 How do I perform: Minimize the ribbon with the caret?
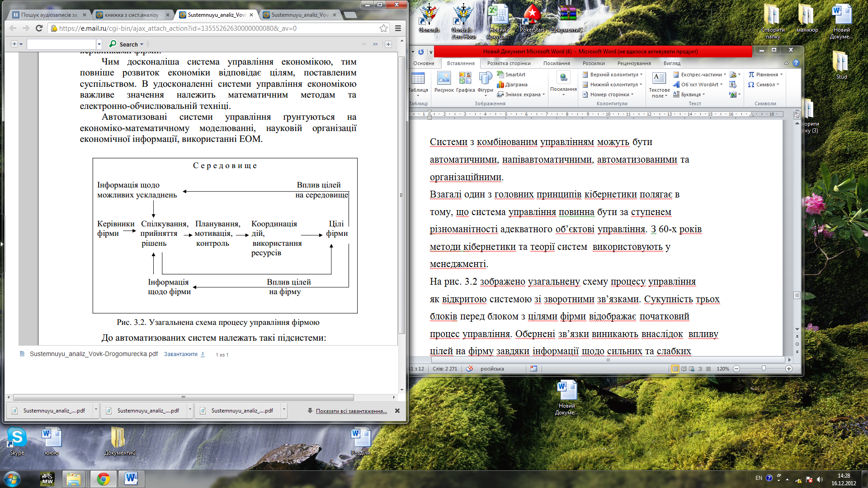786,63
